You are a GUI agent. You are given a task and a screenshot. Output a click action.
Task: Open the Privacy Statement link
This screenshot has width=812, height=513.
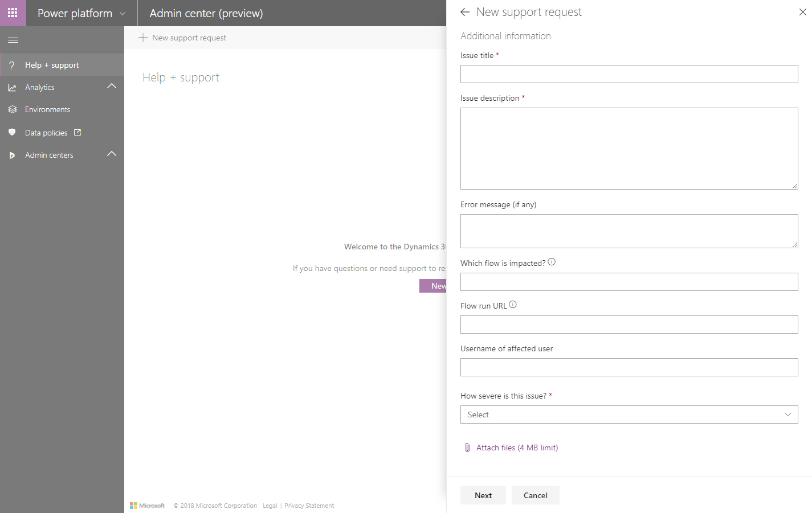click(x=309, y=506)
